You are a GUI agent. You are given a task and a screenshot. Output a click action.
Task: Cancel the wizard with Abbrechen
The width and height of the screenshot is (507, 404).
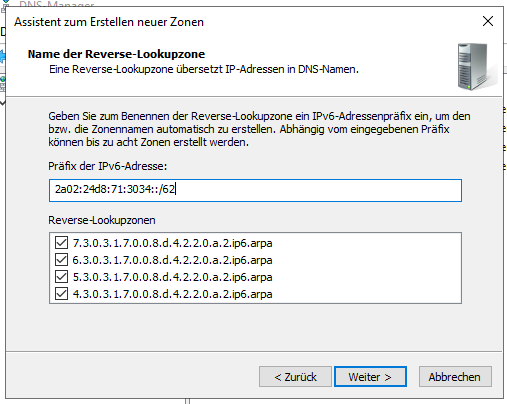pyautogui.click(x=455, y=377)
